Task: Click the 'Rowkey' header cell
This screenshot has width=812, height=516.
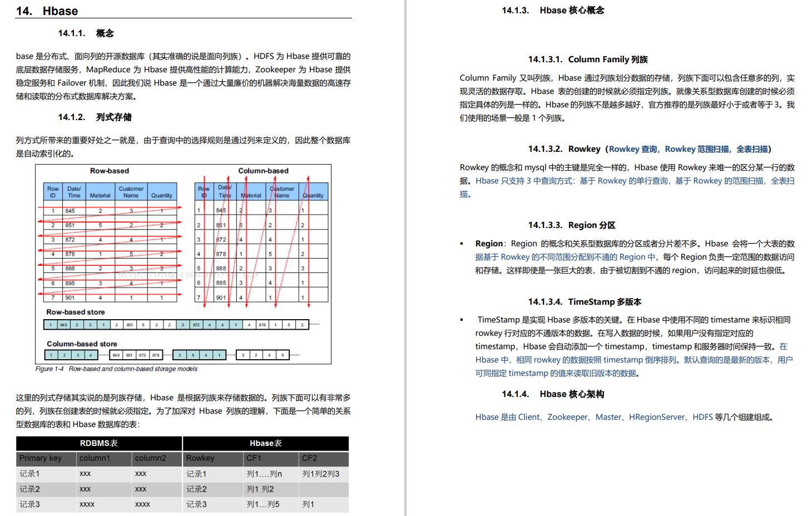Action: click(213, 459)
